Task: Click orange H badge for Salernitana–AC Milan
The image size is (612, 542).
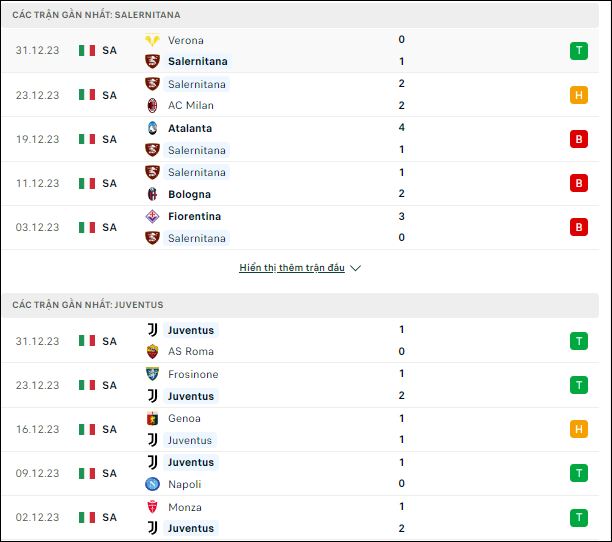Action: pos(579,95)
